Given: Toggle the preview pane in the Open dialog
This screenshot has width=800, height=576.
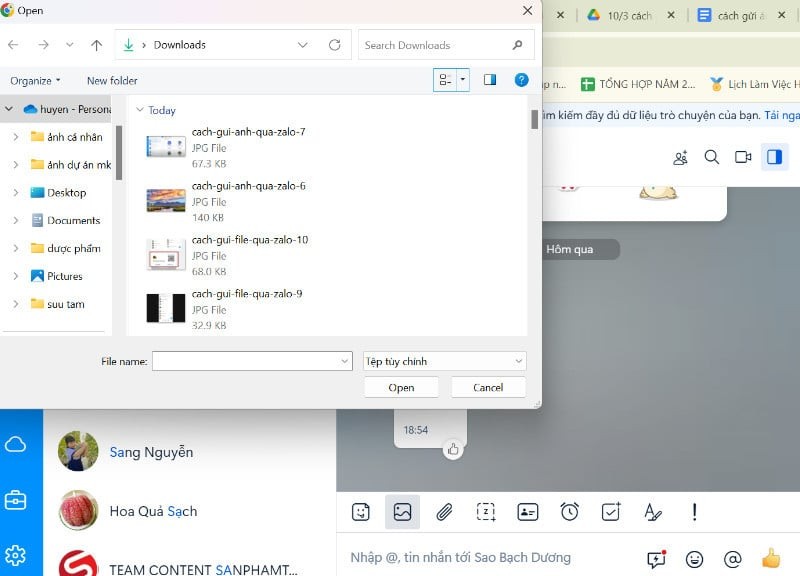Looking at the screenshot, I should [489, 79].
